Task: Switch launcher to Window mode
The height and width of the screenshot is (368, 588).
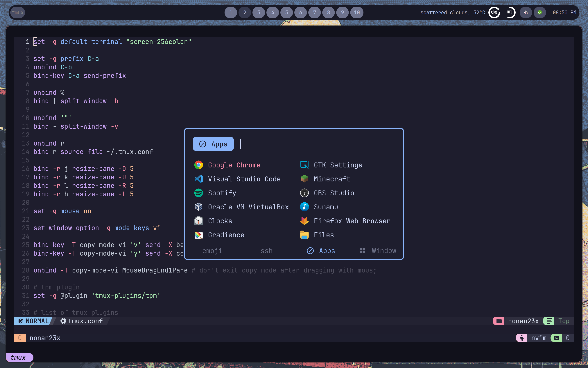Action: tap(378, 251)
